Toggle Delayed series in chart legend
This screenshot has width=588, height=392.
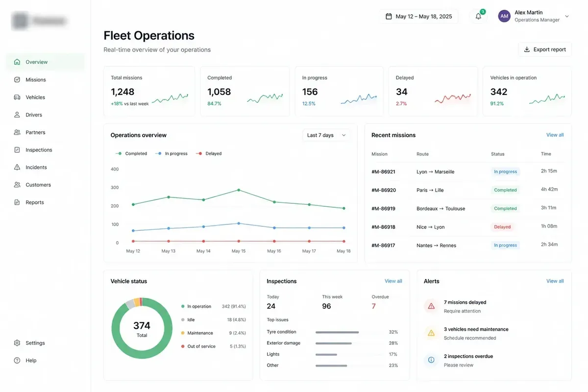coord(209,153)
